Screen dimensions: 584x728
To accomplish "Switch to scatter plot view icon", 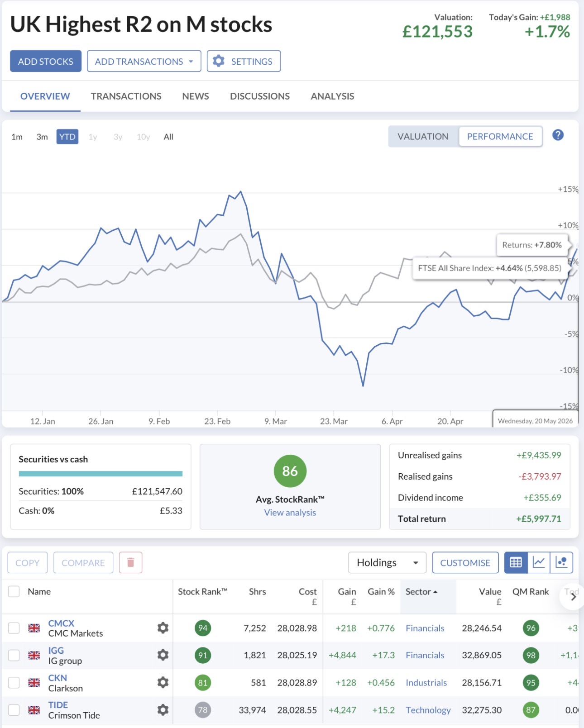I will click(x=561, y=562).
